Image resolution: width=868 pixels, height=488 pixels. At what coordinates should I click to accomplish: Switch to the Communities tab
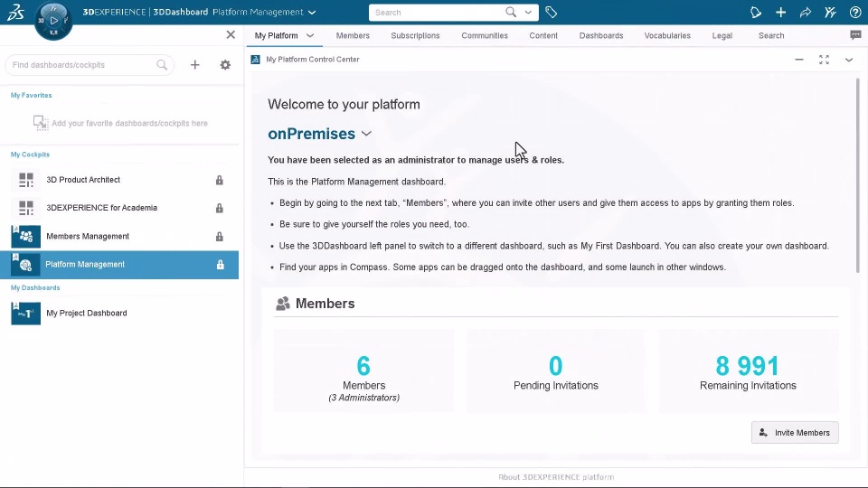tap(485, 35)
